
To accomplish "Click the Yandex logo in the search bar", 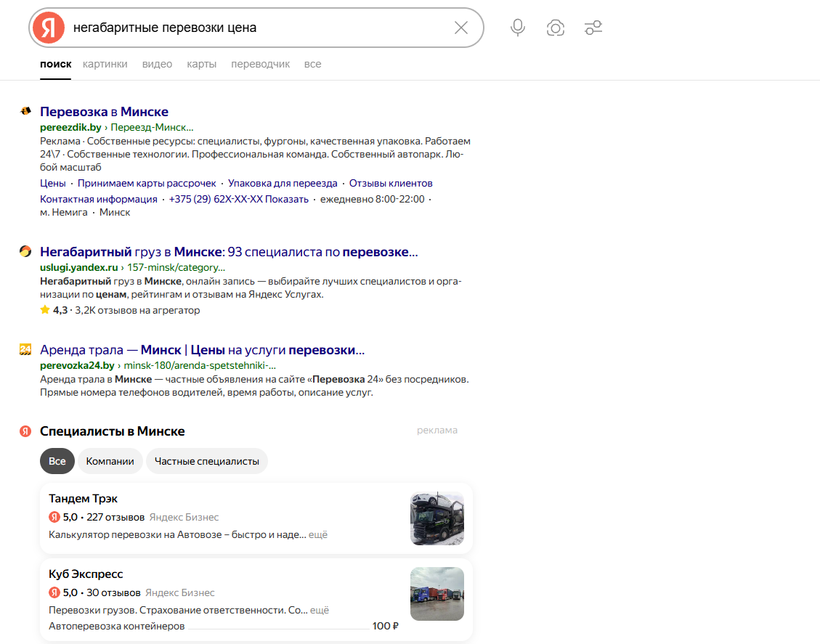I will click(x=48, y=28).
